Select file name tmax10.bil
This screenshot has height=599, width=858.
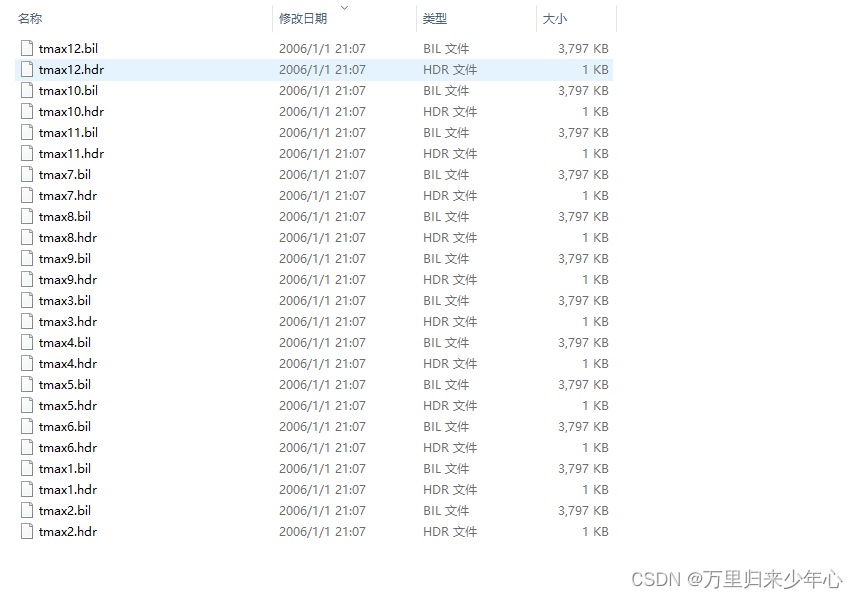[x=68, y=90]
